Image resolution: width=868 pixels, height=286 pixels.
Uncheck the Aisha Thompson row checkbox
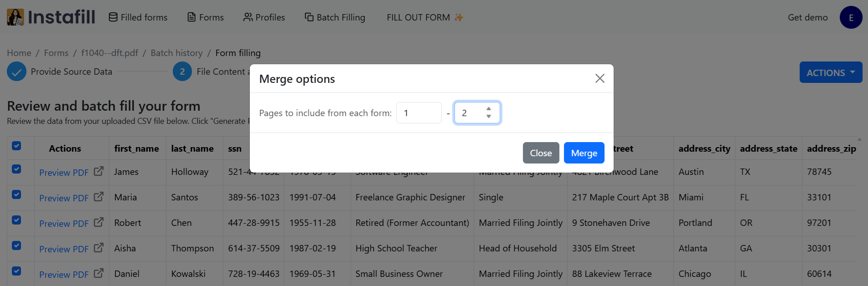pos(16,245)
